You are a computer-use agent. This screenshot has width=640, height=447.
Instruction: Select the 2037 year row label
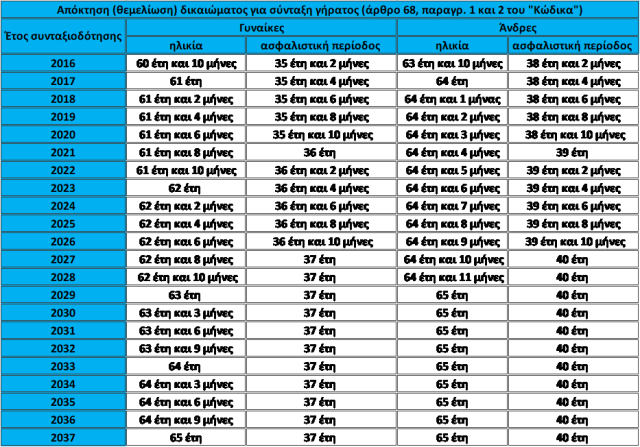point(64,438)
